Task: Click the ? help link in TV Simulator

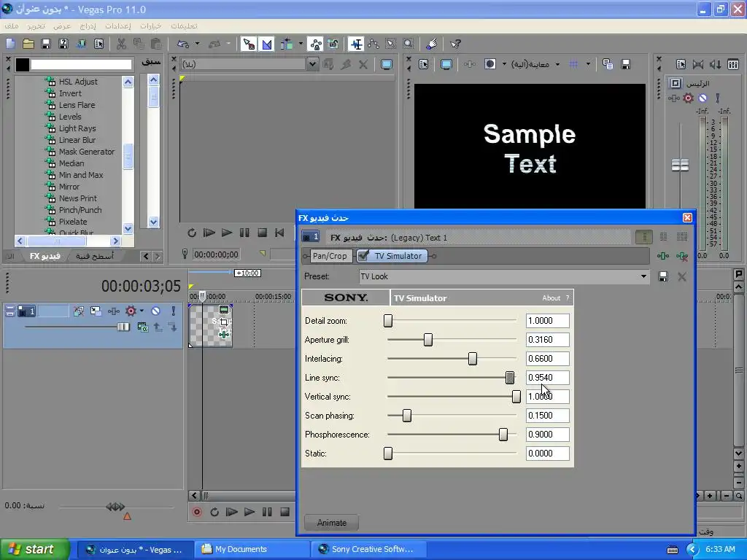Action: pyautogui.click(x=567, y=298)
